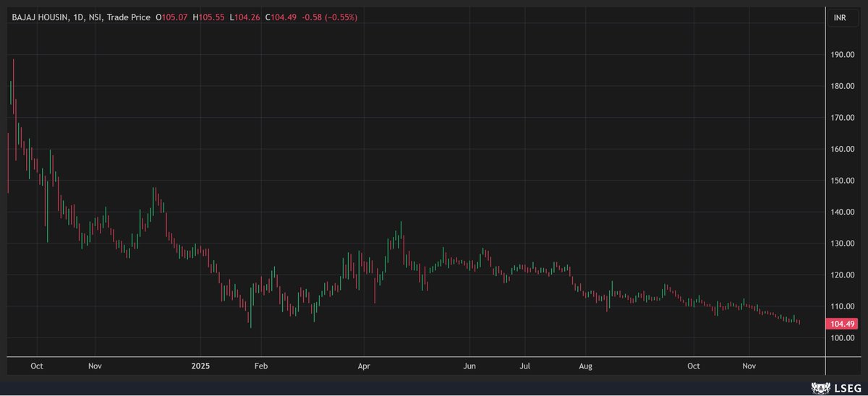Click the Aug label on time axis
868x396 pixels.
click(586, 366)
